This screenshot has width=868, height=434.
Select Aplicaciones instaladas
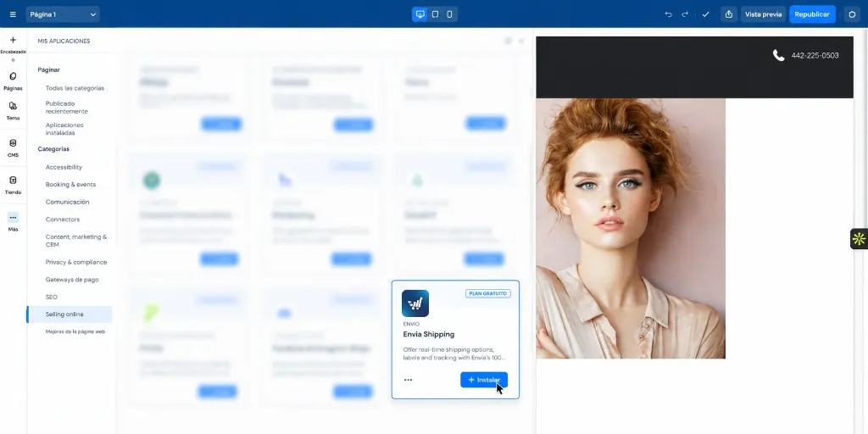[x=64, y=129]
